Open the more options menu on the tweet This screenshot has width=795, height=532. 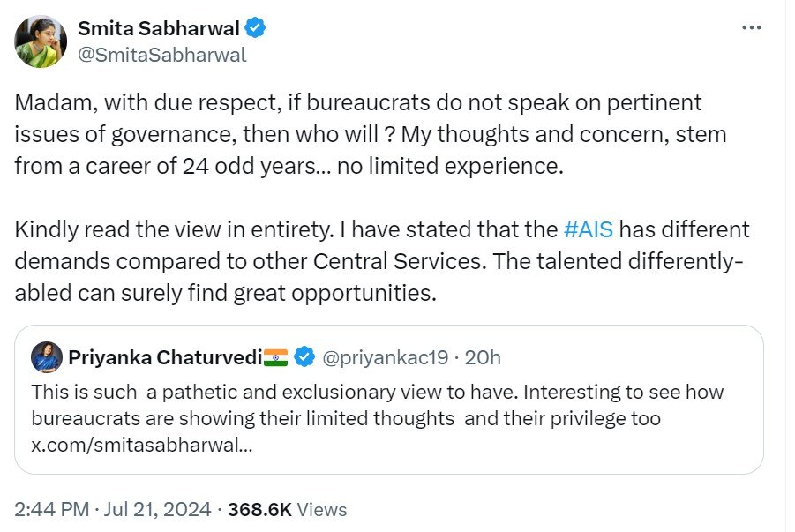coord(753,26)
